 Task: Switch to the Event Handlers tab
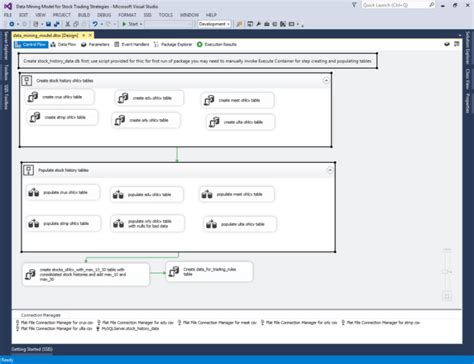132,44
